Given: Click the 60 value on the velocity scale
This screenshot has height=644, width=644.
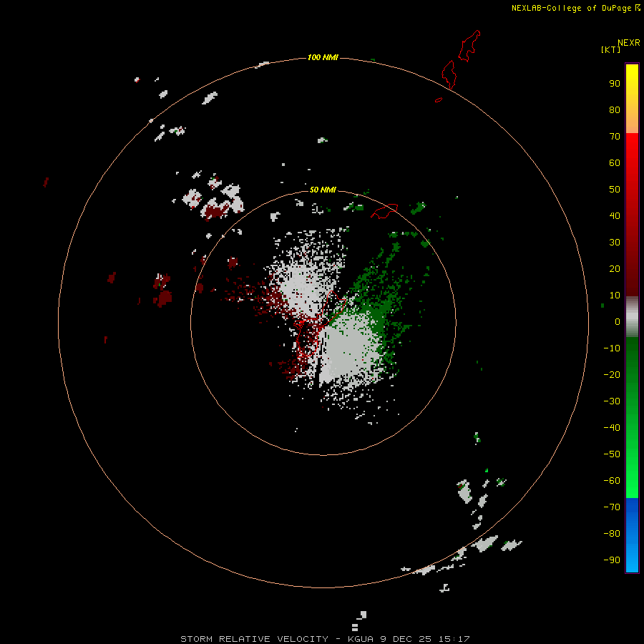Looking at the screenshot, I should [615, 163].
